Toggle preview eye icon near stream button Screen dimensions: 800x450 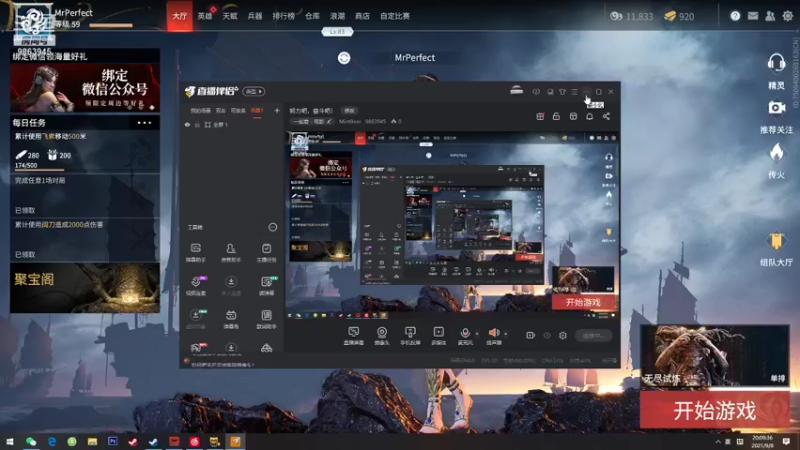point(547,335)
